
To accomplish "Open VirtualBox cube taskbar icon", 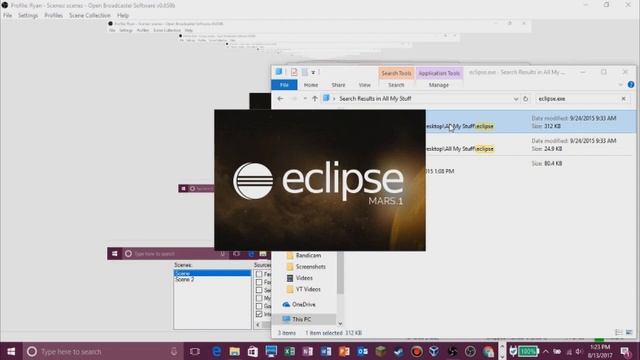I will (434, 351).
